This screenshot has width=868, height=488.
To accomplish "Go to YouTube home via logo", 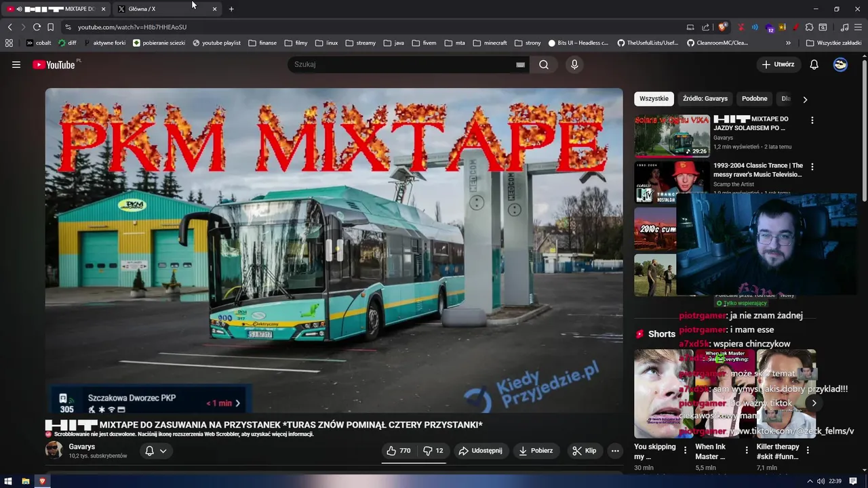I will click(54, 64).
